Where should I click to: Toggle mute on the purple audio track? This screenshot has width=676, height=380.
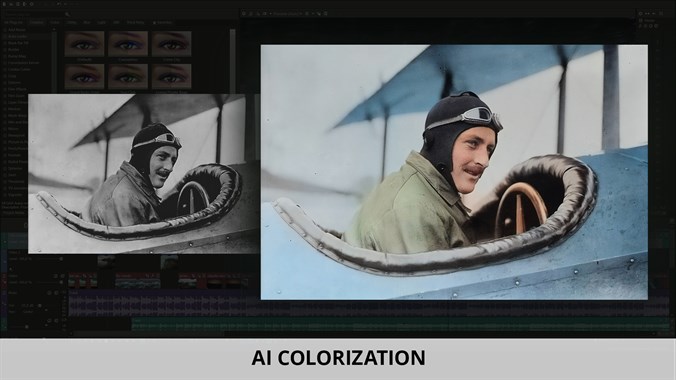56,292
